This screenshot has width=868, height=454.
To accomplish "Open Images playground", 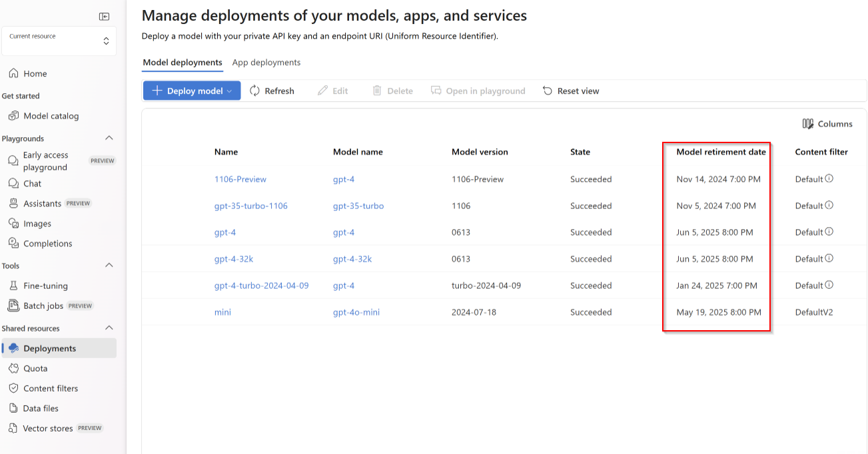I will [37, 224].
